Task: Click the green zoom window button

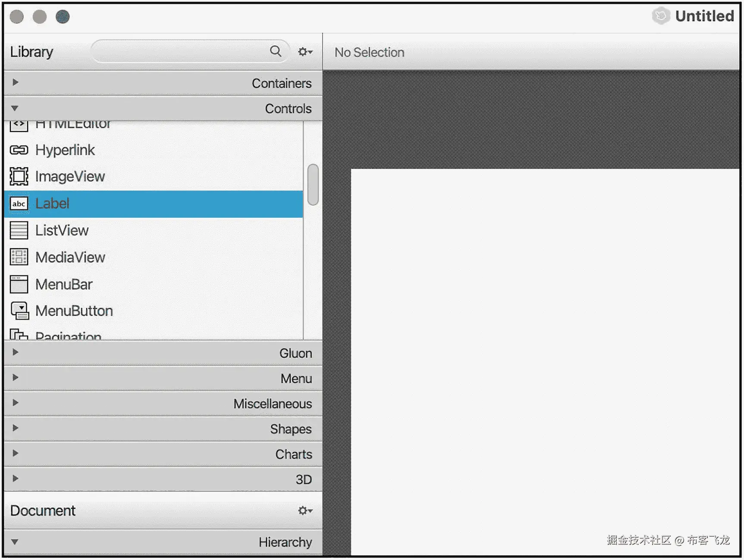Action: pyautogui.click(x=63, y=17)
